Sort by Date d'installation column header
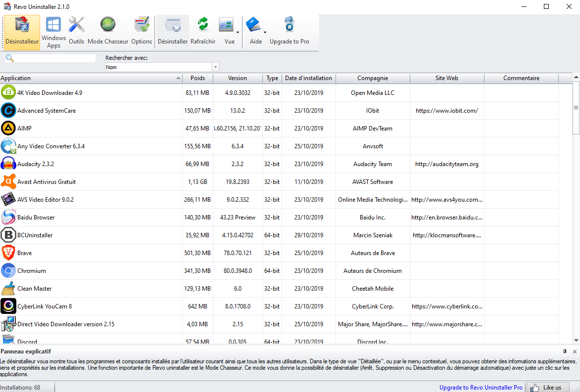Screen dimensions: 580x392 point(308,78)
